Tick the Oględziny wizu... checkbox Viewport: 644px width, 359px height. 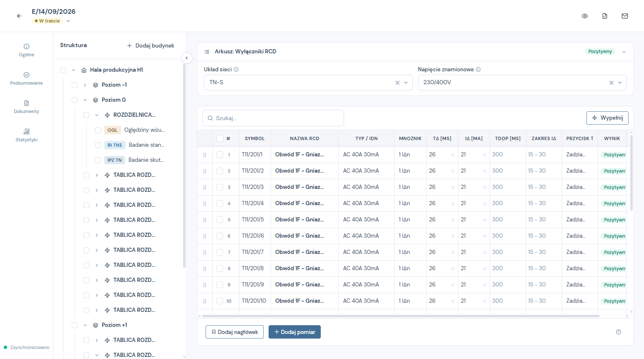pos(98,130)
